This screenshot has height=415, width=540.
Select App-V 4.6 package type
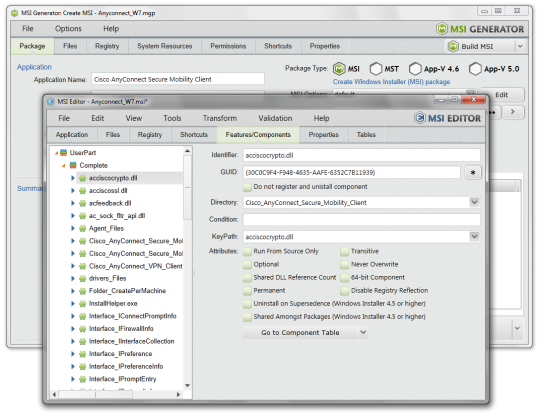click(x=415, y=69)
